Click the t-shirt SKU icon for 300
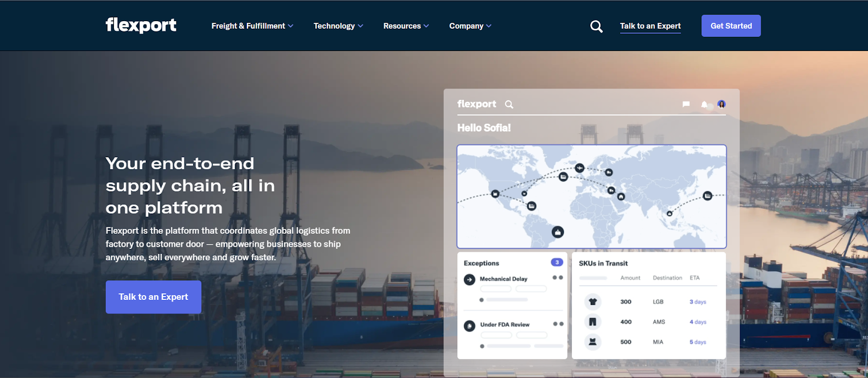The width and height of the screenshot is (868, 378). pyautogui.click(x=592, y=302)
